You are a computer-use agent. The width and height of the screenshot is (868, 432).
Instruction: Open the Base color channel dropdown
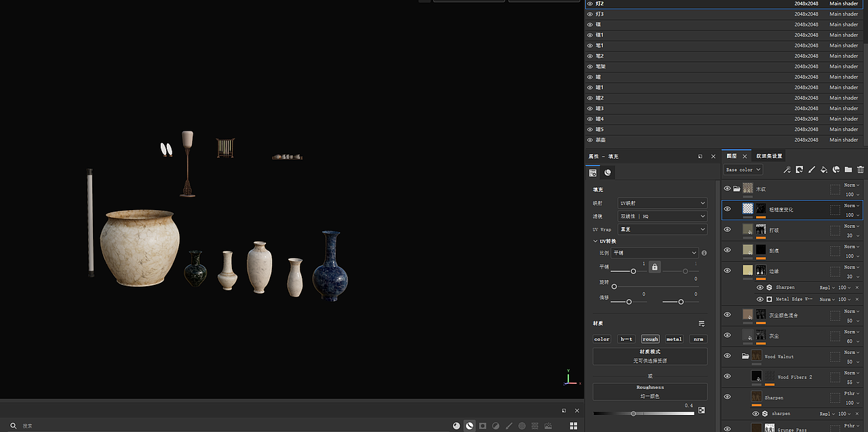tap(743, 170)
